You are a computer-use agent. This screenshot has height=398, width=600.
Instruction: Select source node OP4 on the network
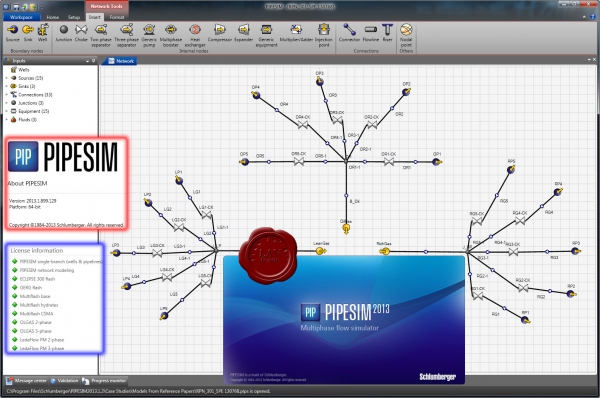click(256, 95)
